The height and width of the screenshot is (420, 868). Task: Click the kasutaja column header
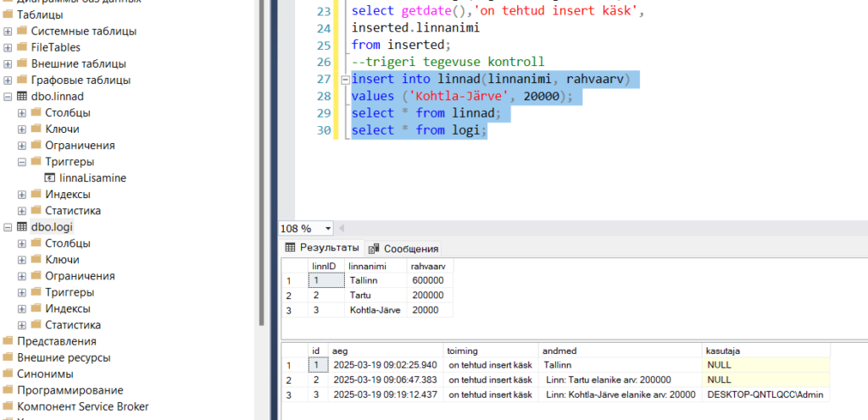(x=766, y=351)
